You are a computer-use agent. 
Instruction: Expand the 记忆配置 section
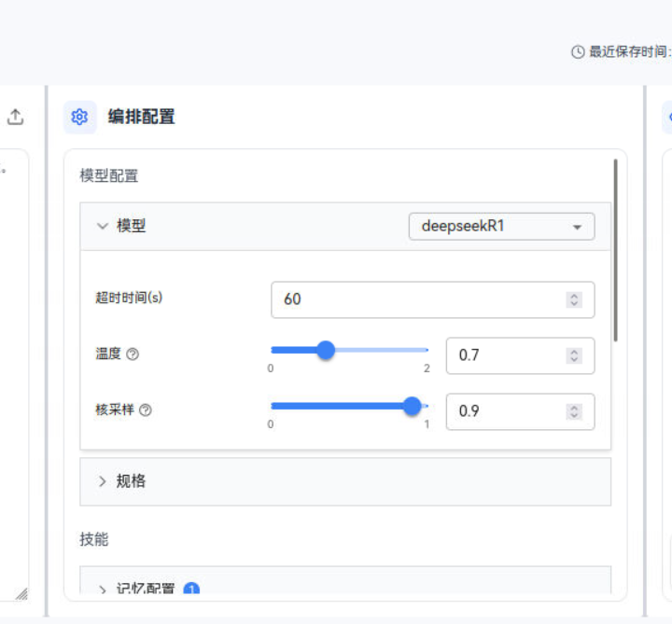[x=345, y=581]
